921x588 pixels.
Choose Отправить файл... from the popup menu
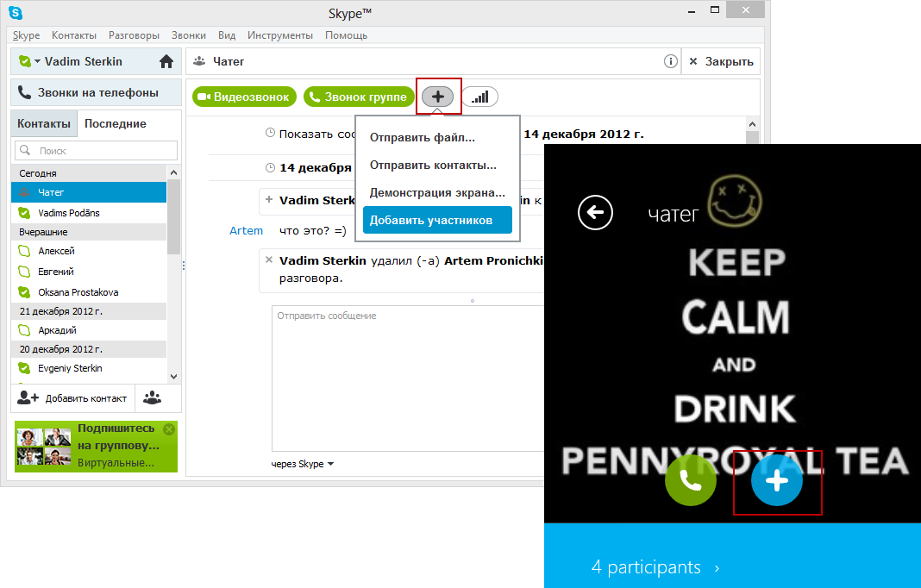coord(437,137)
